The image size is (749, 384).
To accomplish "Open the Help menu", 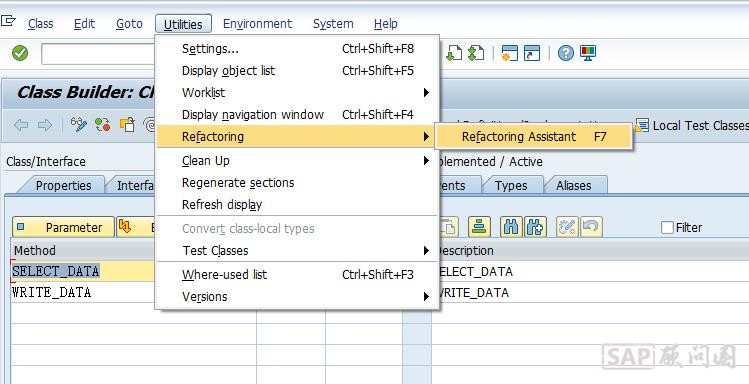I will pos(385,23).
